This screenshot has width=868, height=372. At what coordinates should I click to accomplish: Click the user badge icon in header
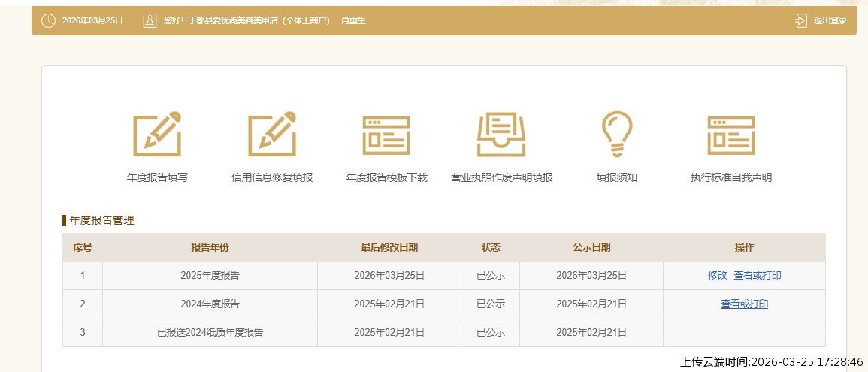(x=150, y=20)
